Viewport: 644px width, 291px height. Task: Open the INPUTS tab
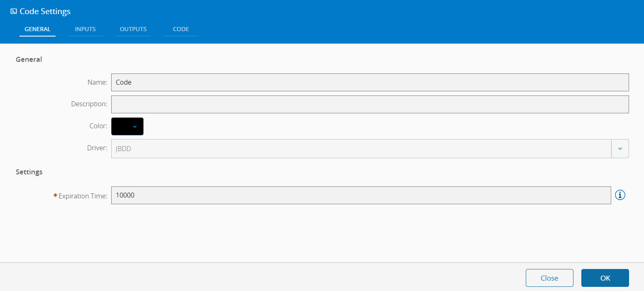85,29
